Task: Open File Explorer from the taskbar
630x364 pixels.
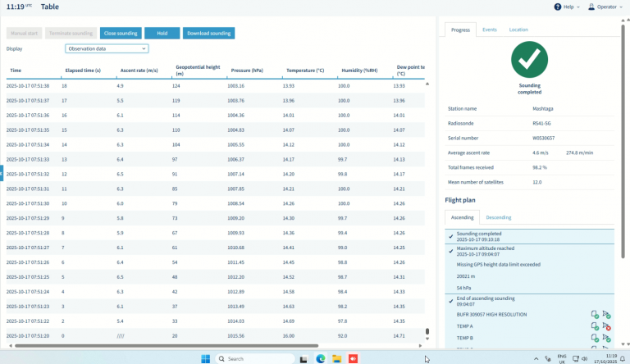Action: pyautogui.click(x=336, y=358)
